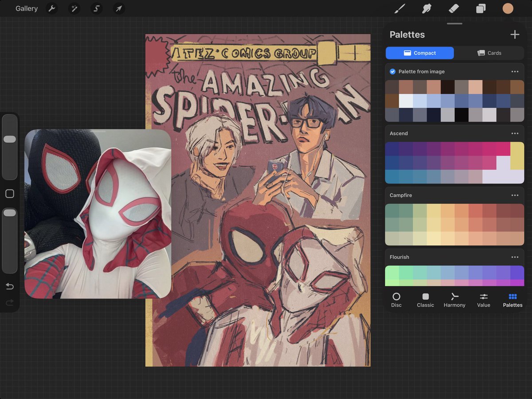Image resolution: width=532 pixels, height=399 pixels.
Task: Switch to the Harmony color tab
Action: 454,300
